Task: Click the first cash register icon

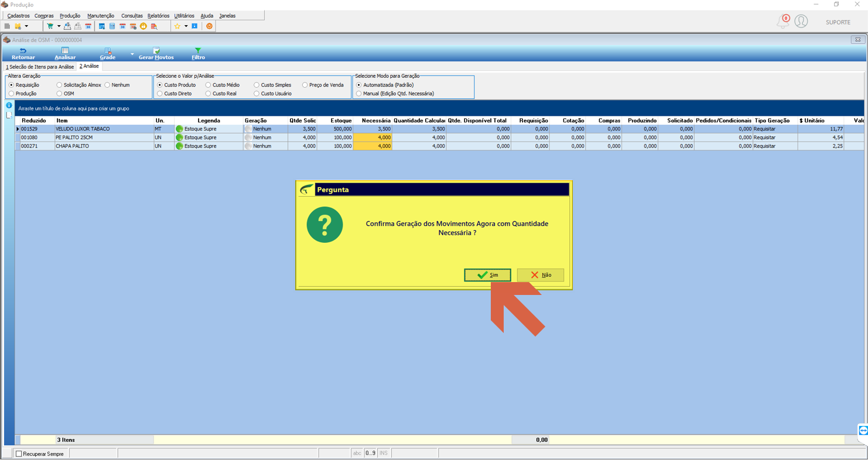Action: pyautogui.click(x=67, y=26)
